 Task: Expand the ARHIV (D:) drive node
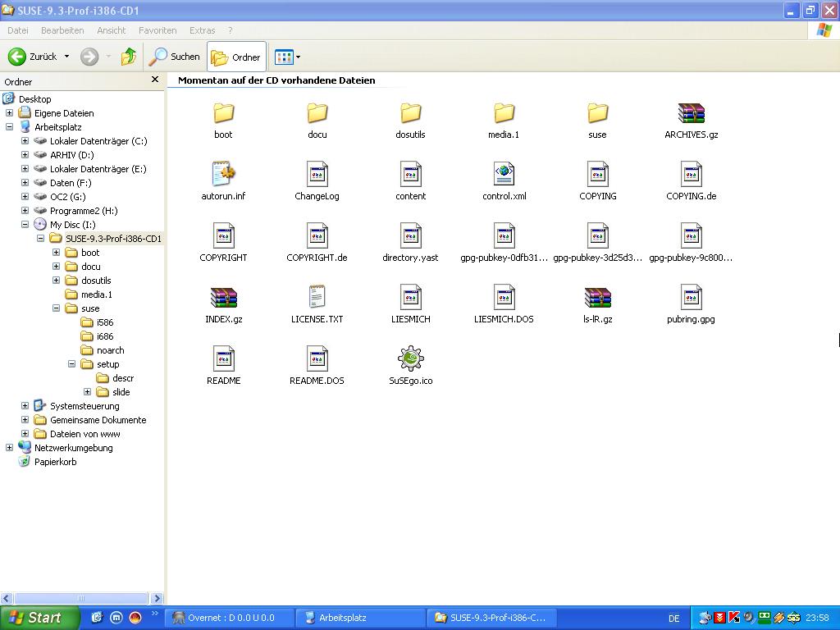coord(25,155)
